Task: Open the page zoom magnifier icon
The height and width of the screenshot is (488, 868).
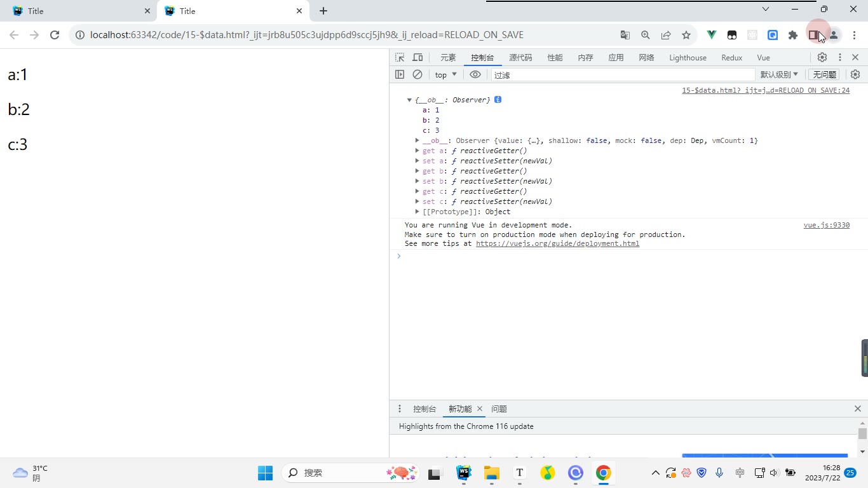Action: 646,36
